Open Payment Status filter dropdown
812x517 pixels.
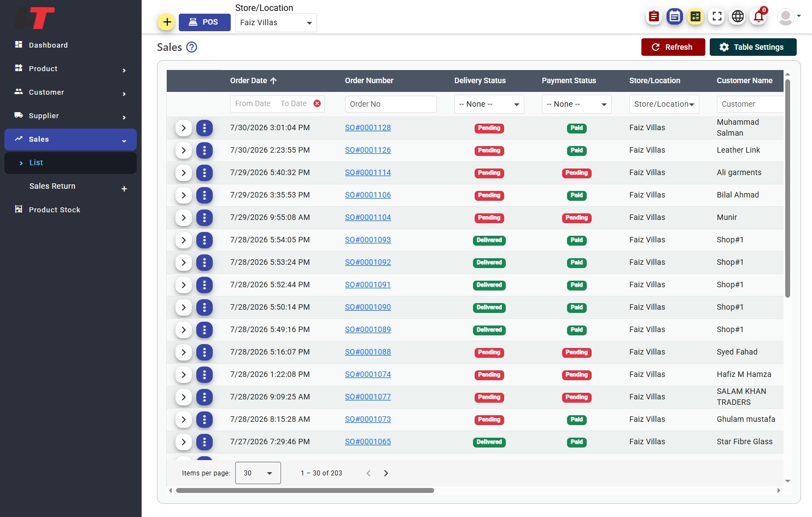coord(577,104)
